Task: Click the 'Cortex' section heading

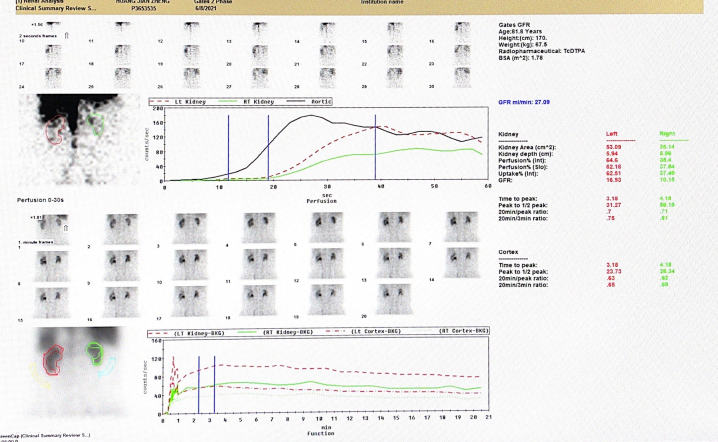Action: (508, 252)
